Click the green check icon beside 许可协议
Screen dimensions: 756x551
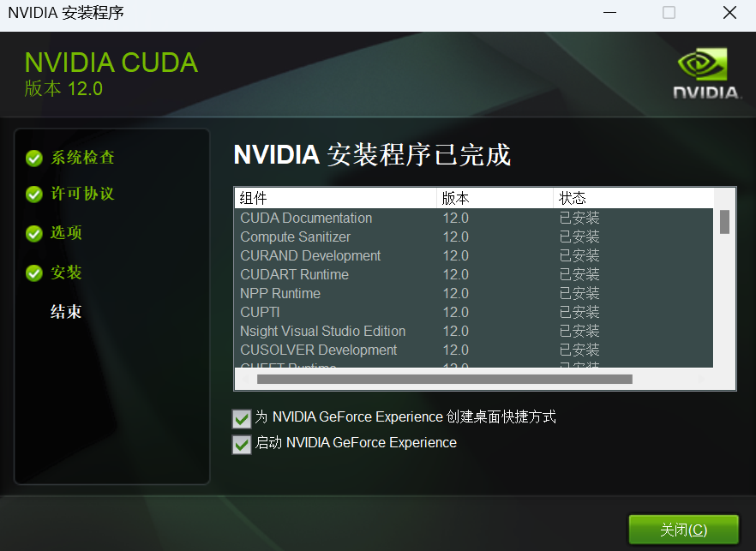[x=34, y=195]
